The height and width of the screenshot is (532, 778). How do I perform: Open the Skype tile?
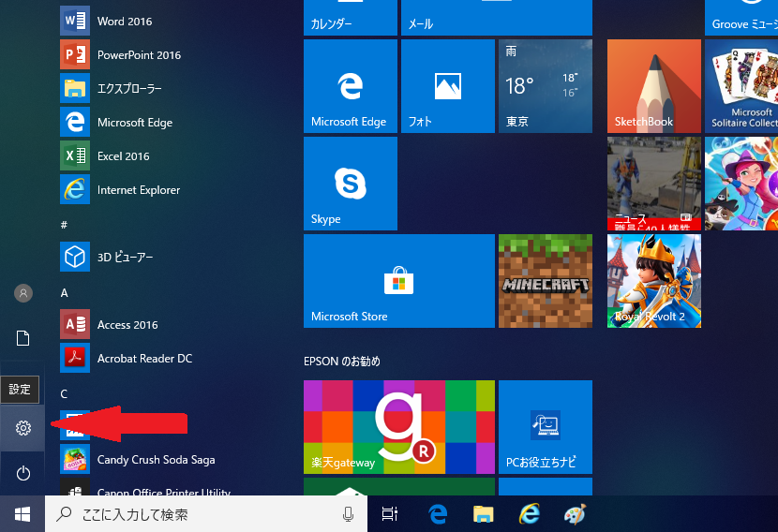(x=351, y=184)
